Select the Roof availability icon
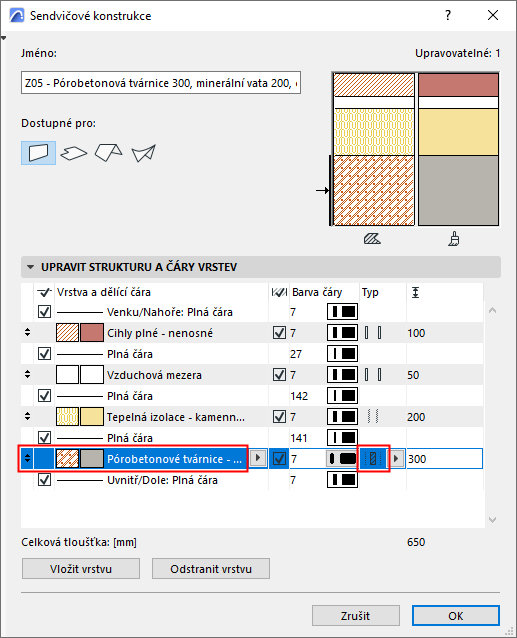 pos(109,153)
